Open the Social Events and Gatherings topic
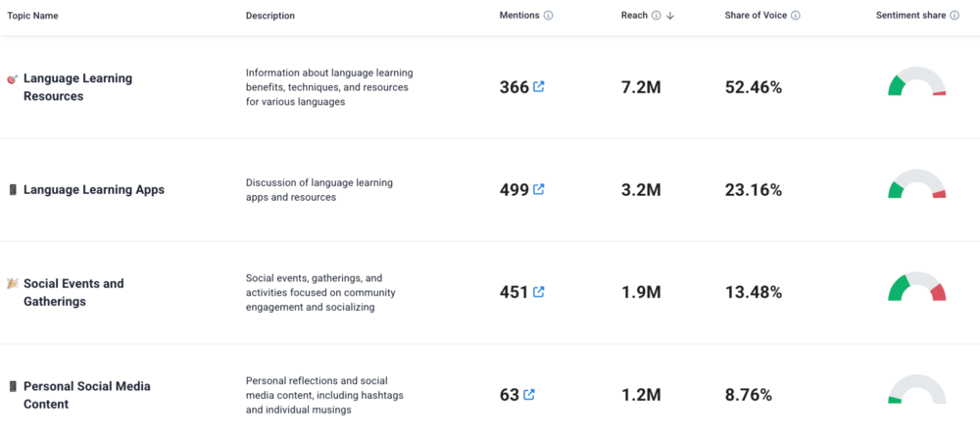Viewport: 980px width, 440px height. [73, 292]
